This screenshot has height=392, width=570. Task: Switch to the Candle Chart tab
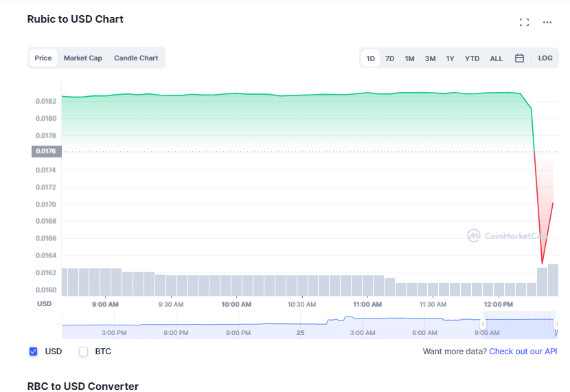pos(136,58)
